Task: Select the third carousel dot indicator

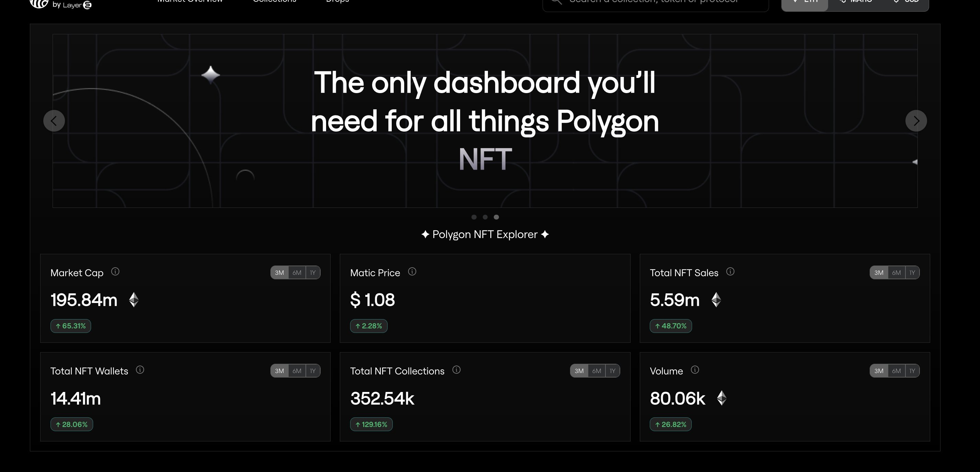Action: 496,217
